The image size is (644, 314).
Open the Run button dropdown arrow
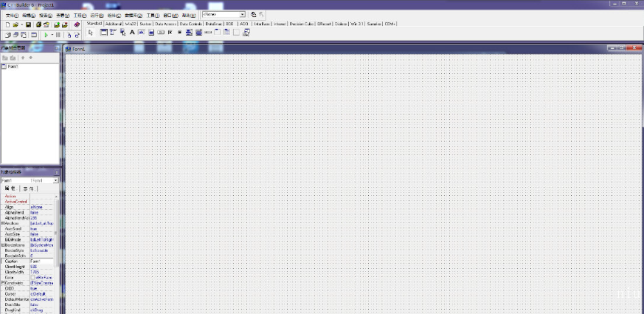pyautogui.click(x=52, y=35)
